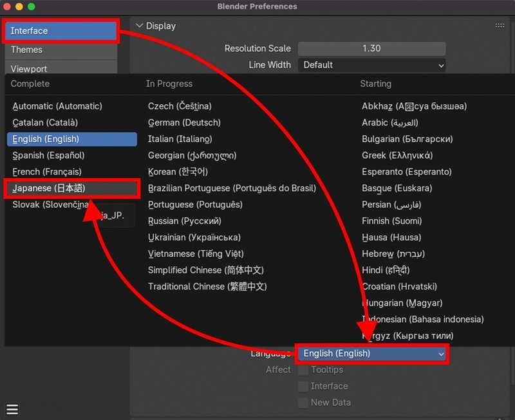Viewport: 515px width, 420px height.
Task: Choose Persian language option
Action: click(391, 205)
